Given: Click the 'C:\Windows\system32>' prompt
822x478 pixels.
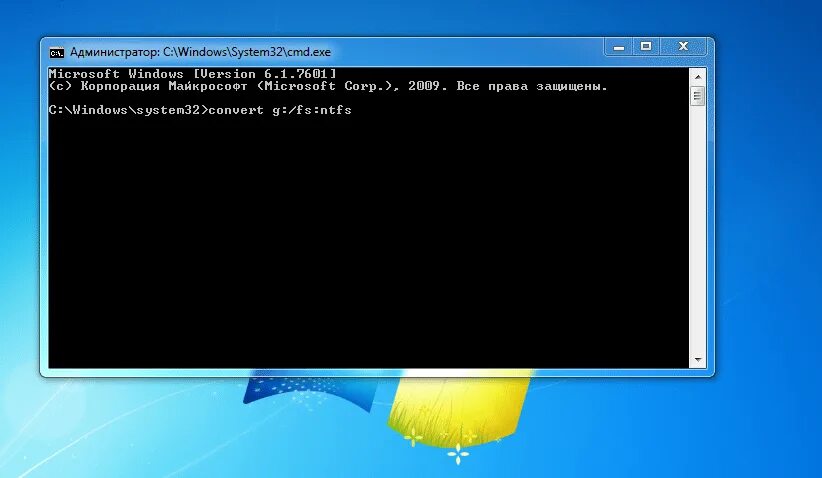Looking at the screenshot, I should (x=128, y=110).
